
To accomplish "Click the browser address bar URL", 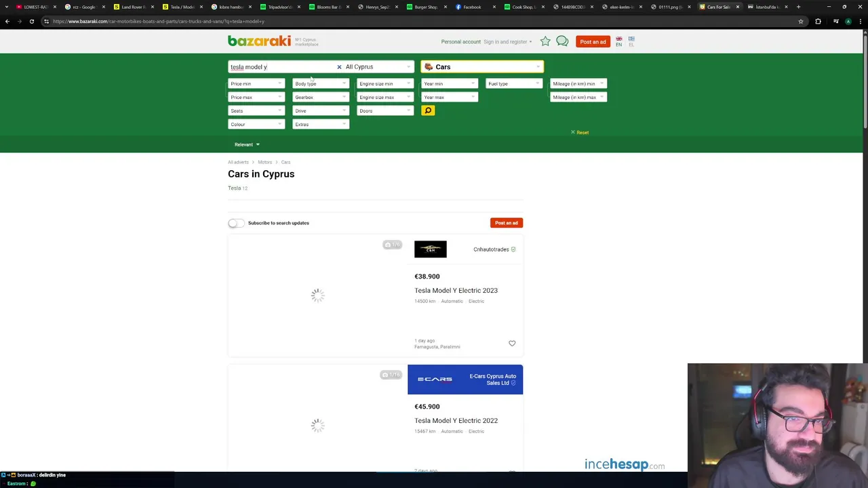I will (159, 21).
